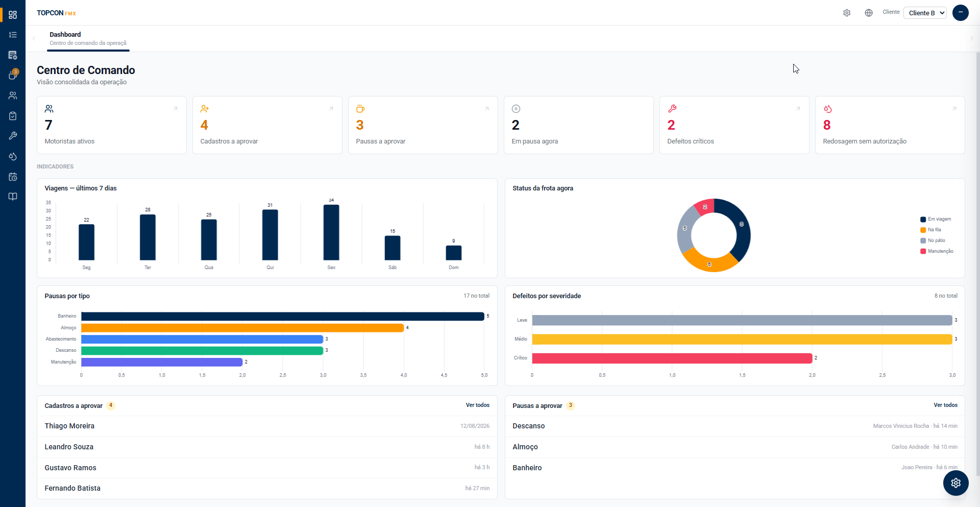Open the calendar clock icon in sidebar
The image size is (980, 507).
13,177
